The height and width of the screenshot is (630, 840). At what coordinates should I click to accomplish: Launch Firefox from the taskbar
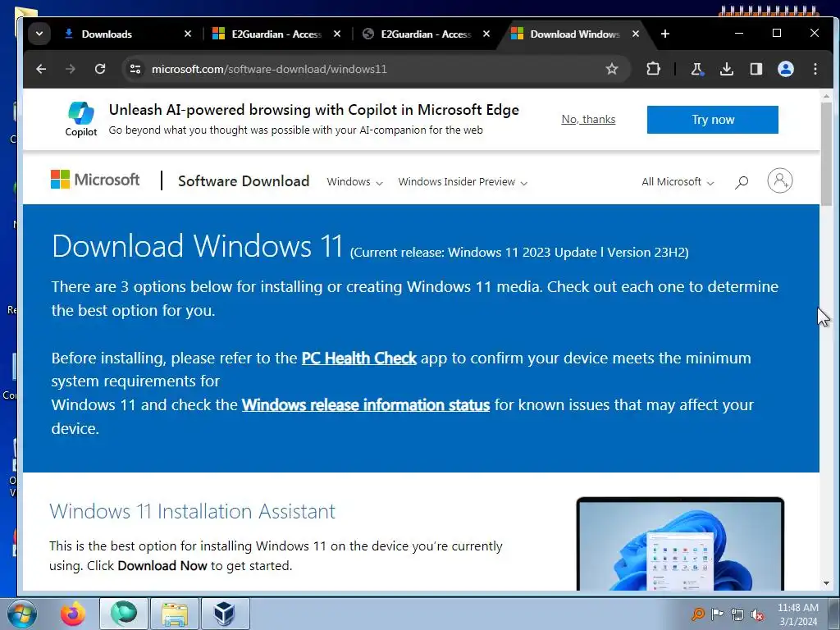(72, 614)
